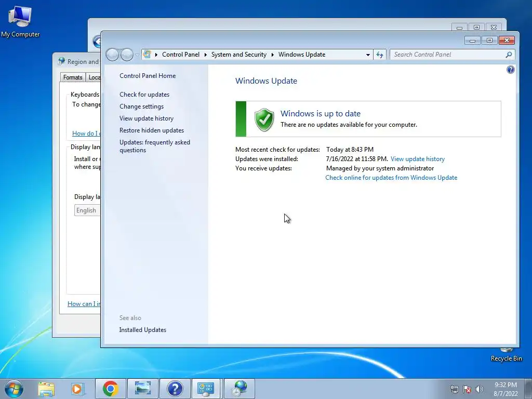This screenshot has height=399, width=532.
Task: Maximize the Windows Update window
Action: pyautogui.click(x=489, y=41)
